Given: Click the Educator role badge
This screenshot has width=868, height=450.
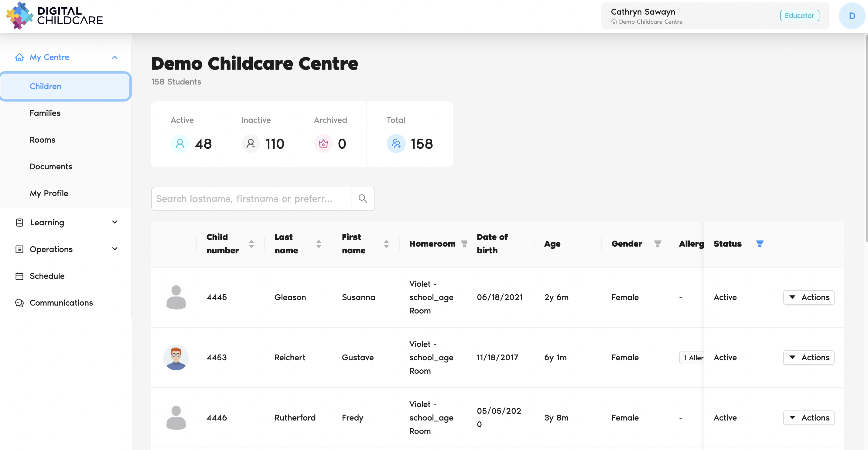Looking at the screenshot, I should (x=799, y=16).
